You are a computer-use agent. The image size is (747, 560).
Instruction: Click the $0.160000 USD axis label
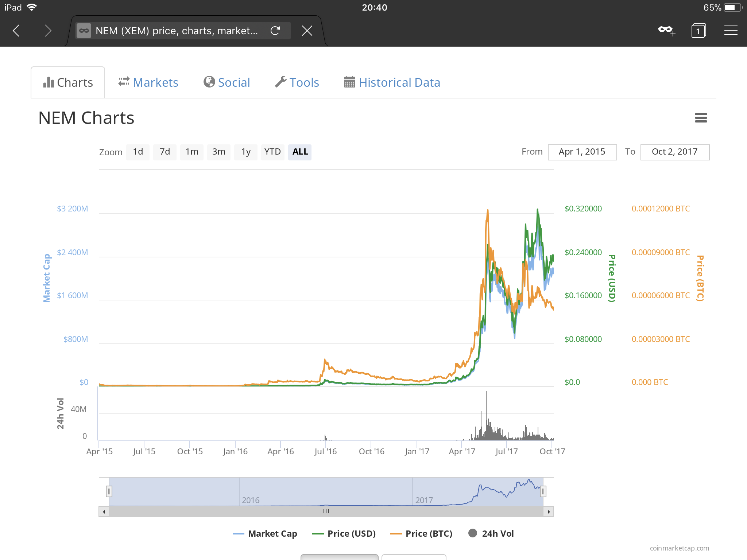pos(583,296)
